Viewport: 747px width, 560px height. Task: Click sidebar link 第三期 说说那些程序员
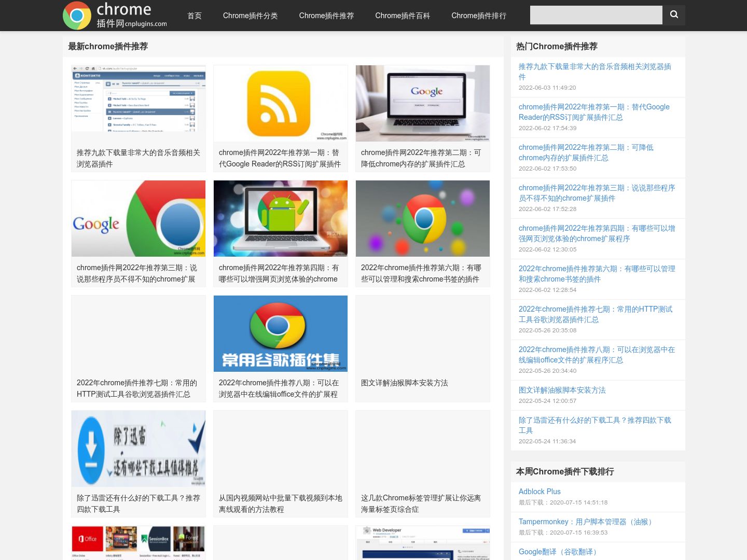click(x=597, y=193)
